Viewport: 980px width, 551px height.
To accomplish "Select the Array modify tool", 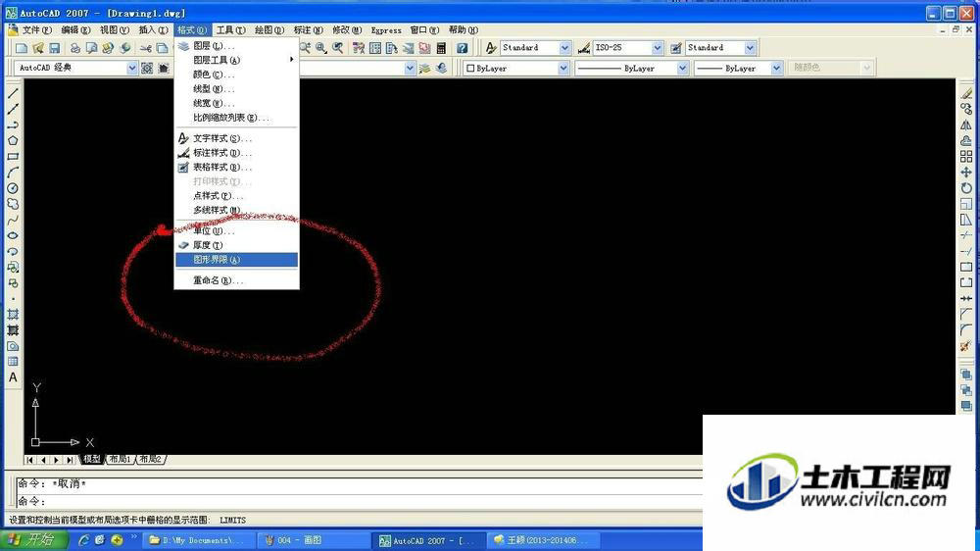I will click(966, 156).
